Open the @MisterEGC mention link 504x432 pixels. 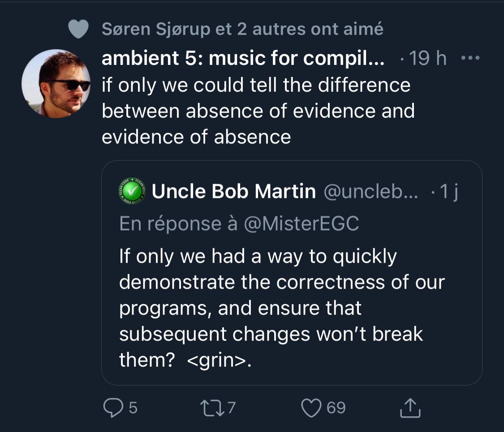click(x=301, y=224)
